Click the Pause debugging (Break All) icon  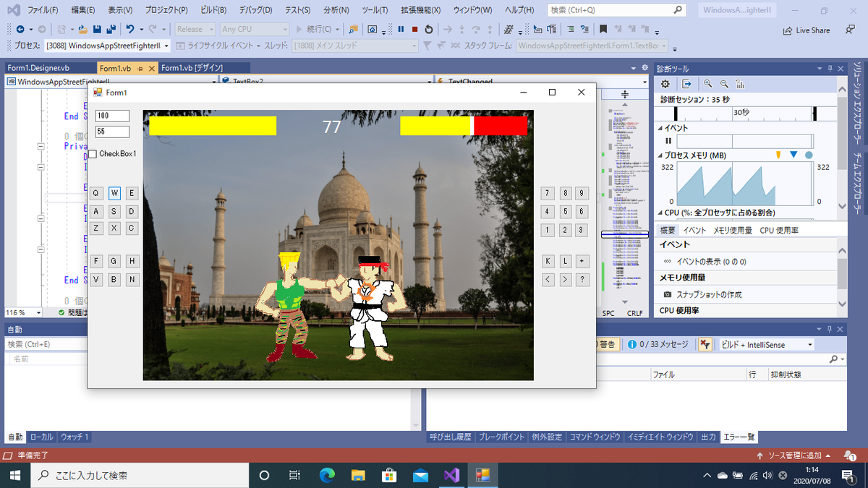(x=401, y=30)
